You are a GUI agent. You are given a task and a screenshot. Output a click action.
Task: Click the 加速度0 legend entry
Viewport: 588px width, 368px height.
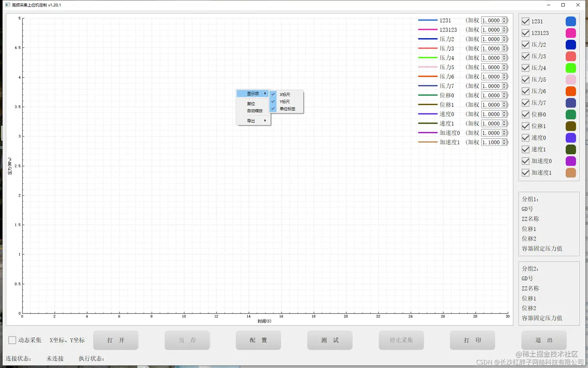(x=450, y=133)
